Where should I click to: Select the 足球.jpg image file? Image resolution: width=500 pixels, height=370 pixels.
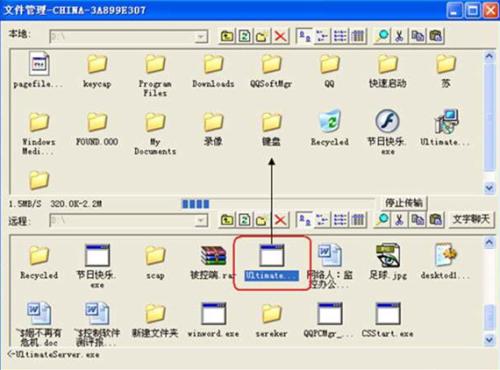pos(387,261)
